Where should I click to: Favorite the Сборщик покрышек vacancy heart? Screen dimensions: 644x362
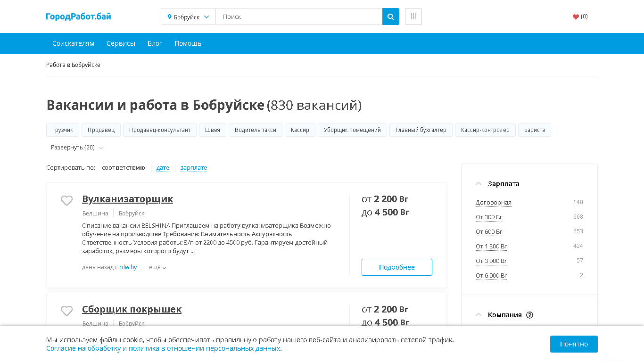click(66, 311)
